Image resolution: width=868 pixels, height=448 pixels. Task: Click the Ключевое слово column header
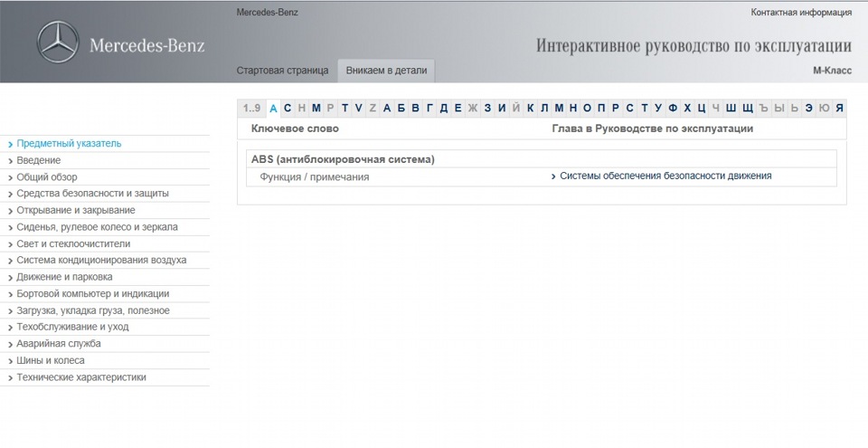click(x=295, y=129)
